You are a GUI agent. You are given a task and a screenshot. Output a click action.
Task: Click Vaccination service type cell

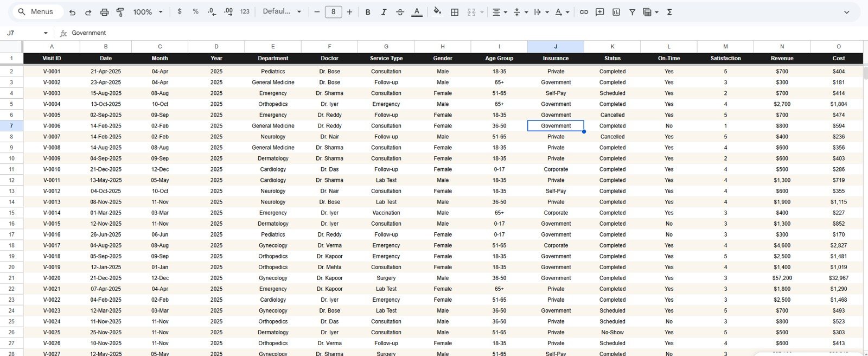(386, 213)
